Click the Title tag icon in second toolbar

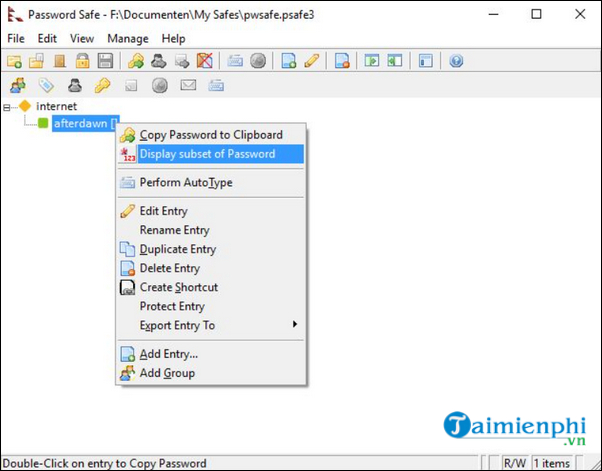46,85
